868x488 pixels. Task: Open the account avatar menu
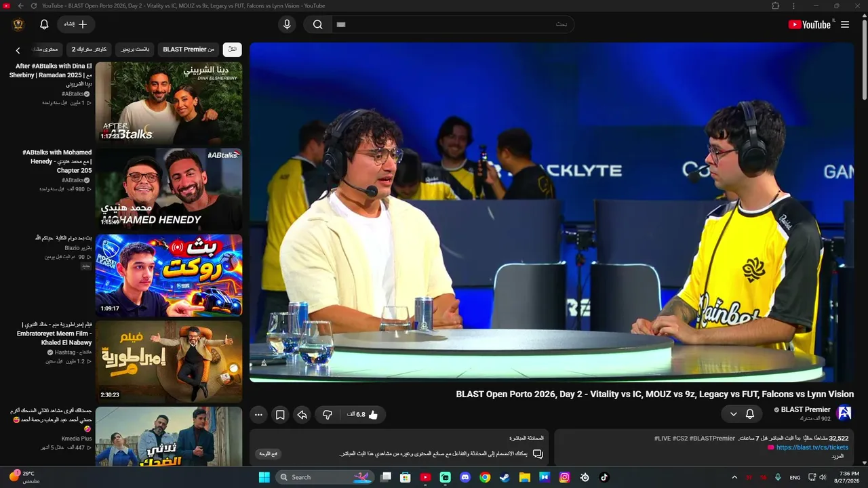pos(18,24)
